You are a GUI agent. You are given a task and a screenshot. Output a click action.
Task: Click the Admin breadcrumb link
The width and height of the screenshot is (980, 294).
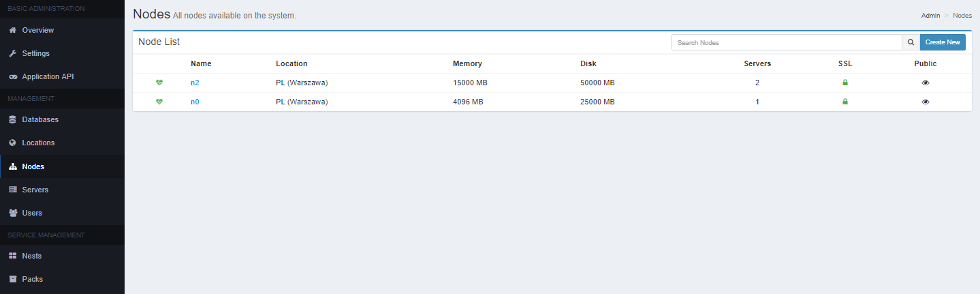(930, 15)
